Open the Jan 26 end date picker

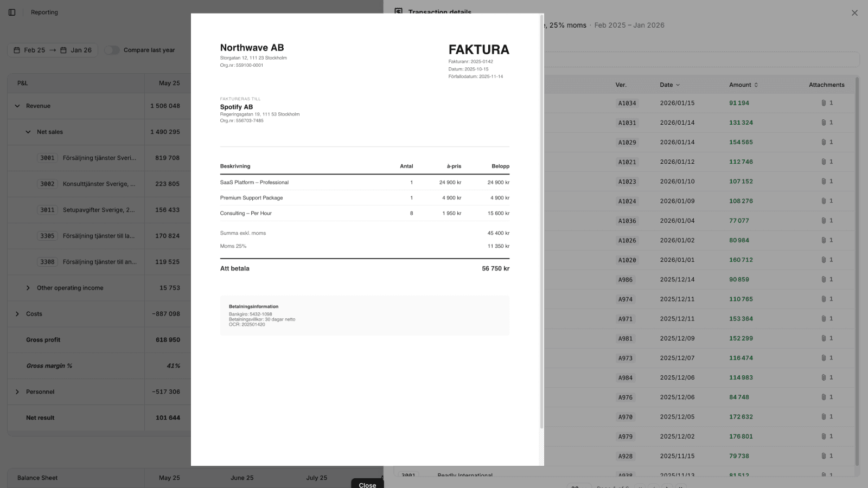tap(76, 50)
